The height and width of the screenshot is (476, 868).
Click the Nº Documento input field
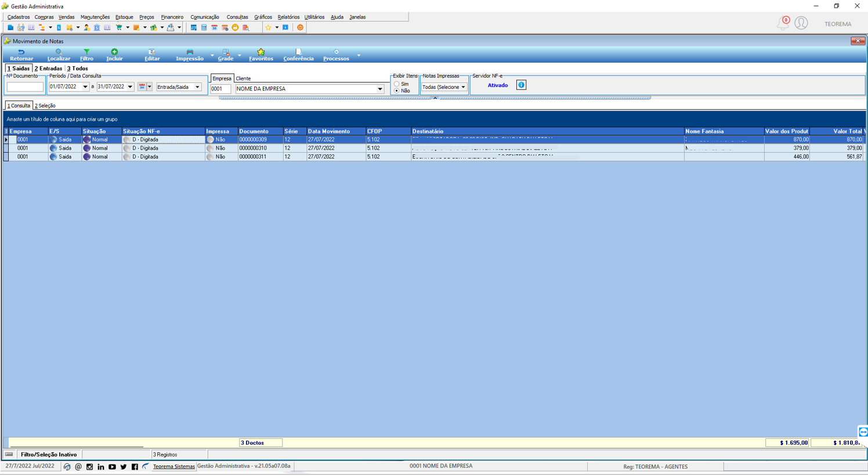click(x=25, y=87)
